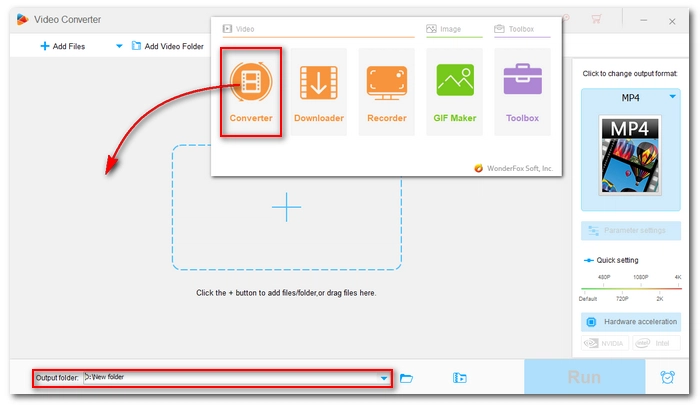Open the MP4 output format dropdown
Viewport: 700px width, 405px height.
(x=672, y=97)
